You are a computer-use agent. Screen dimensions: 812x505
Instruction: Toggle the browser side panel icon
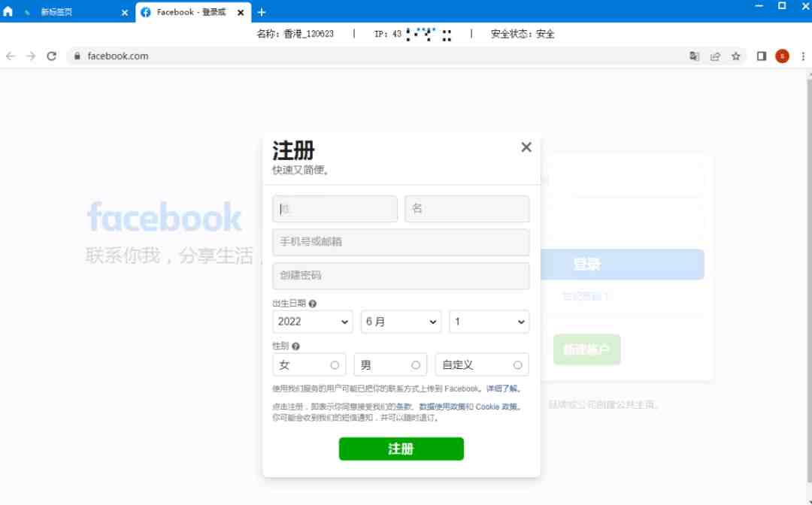(x=761, y=56)
